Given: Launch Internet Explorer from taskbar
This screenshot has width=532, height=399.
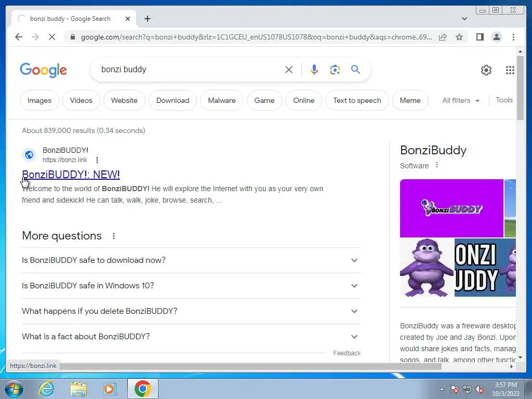Looking at the screenshot, I should [x=46, y=389].
